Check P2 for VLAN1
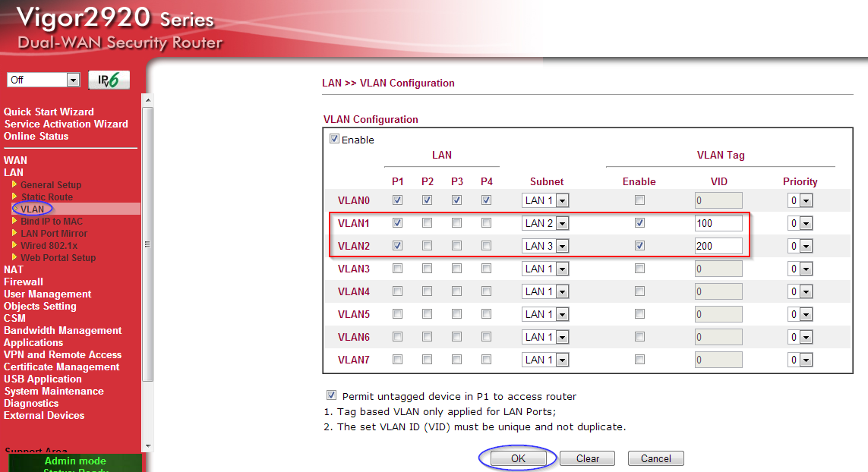Viewport: 868px width, 472px height. pos(427,223)
